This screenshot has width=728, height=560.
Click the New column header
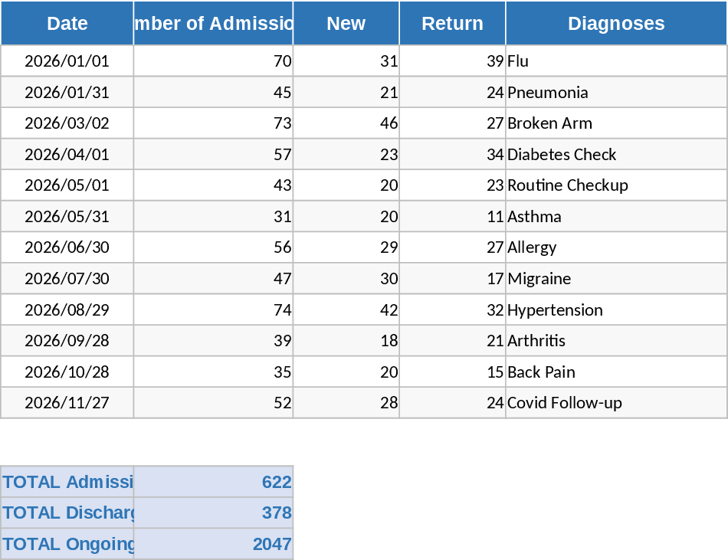[346, 23]
